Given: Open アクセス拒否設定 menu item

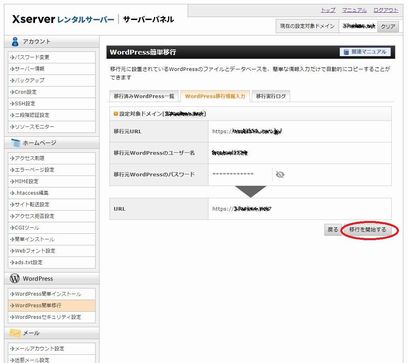Looking at the screenshot, I should click(52, 216).
